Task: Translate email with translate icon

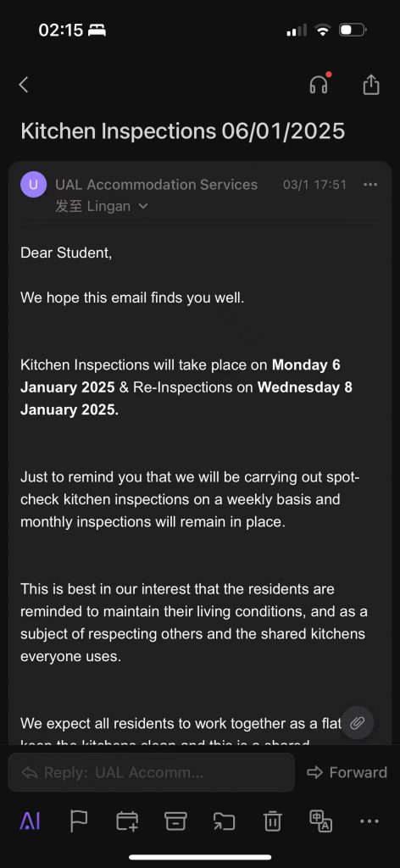Action: 321,821
